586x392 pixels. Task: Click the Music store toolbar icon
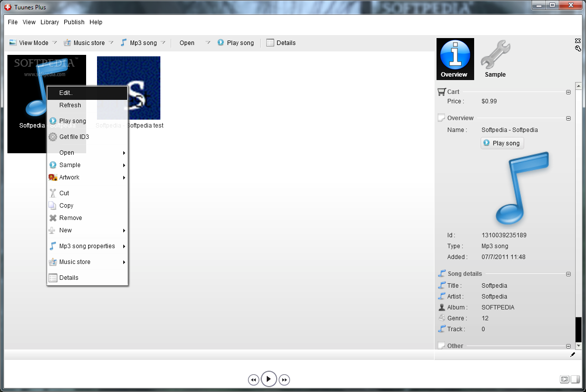[x=67, y=43]
